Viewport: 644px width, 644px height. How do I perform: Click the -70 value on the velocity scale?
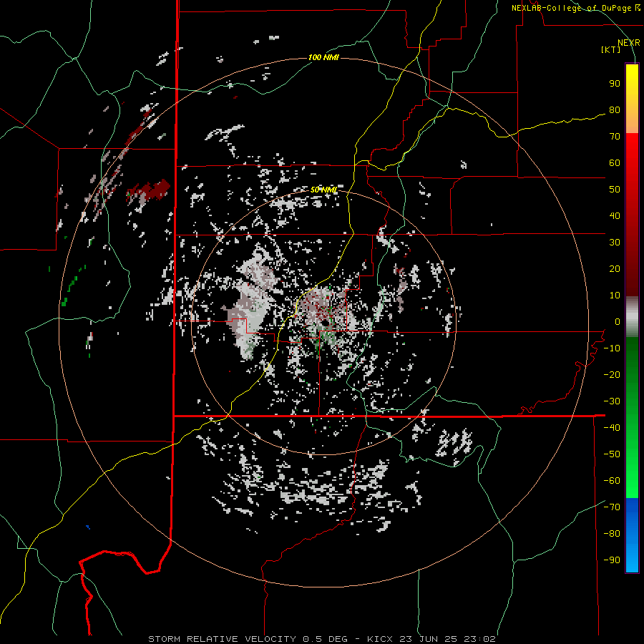point(612,507)
